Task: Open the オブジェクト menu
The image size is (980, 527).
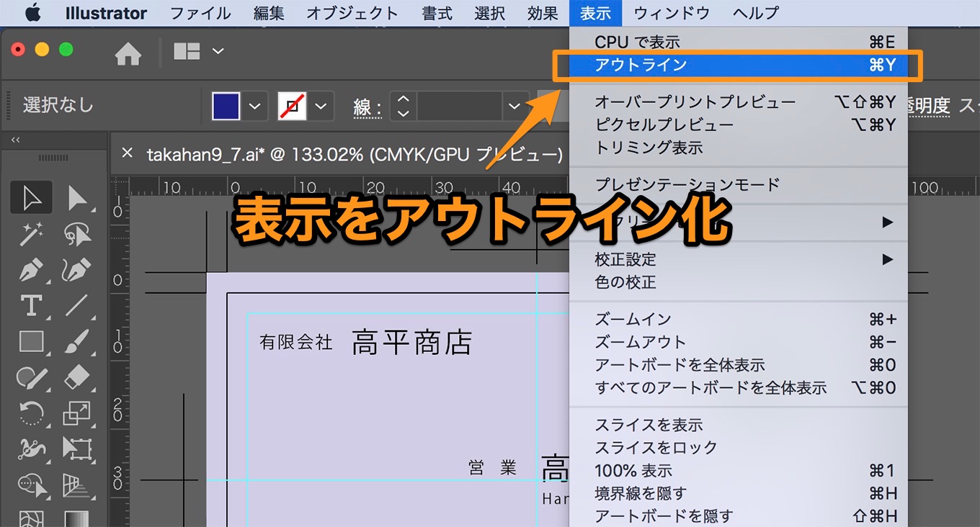Action: coord(352,13)
